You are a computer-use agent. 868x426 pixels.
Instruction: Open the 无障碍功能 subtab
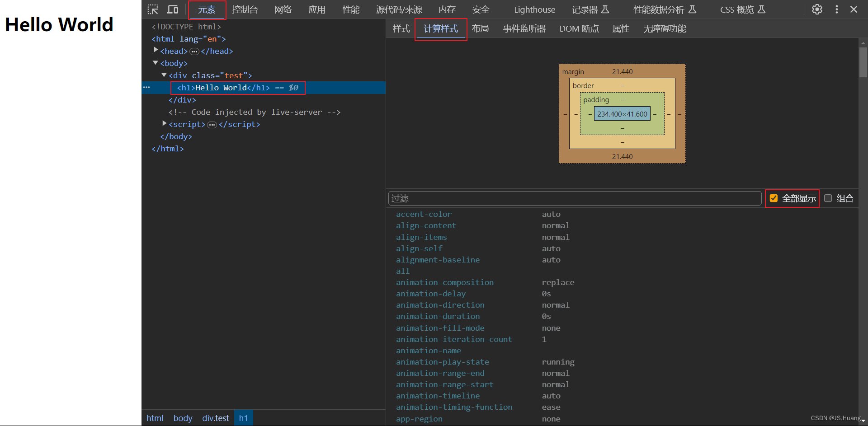tap(665, 29)
